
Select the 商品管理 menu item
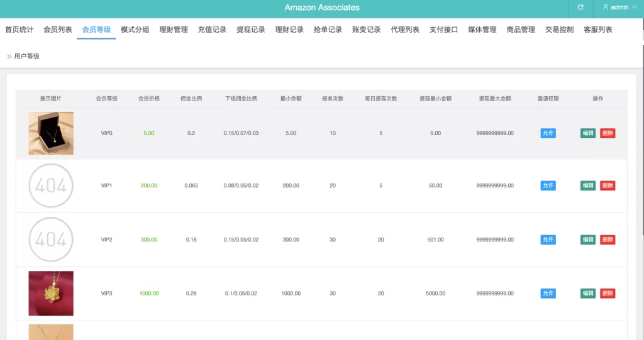point(521,30)
